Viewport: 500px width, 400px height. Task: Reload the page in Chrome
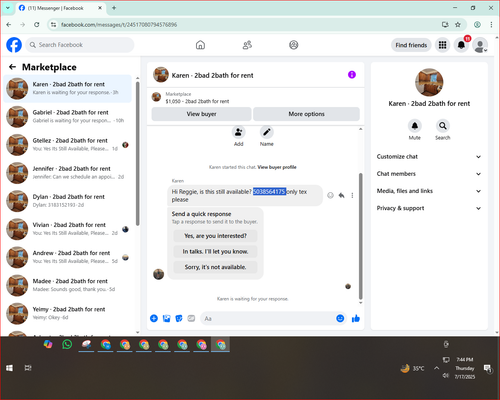[x=37, y=24]
